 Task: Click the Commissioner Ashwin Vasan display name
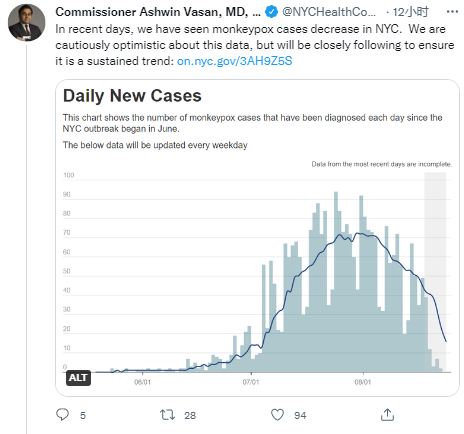point(158,12)
